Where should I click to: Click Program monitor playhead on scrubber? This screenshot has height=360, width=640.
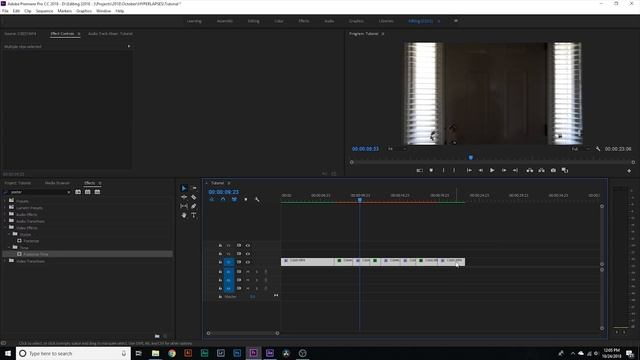(x=471, y=157)
